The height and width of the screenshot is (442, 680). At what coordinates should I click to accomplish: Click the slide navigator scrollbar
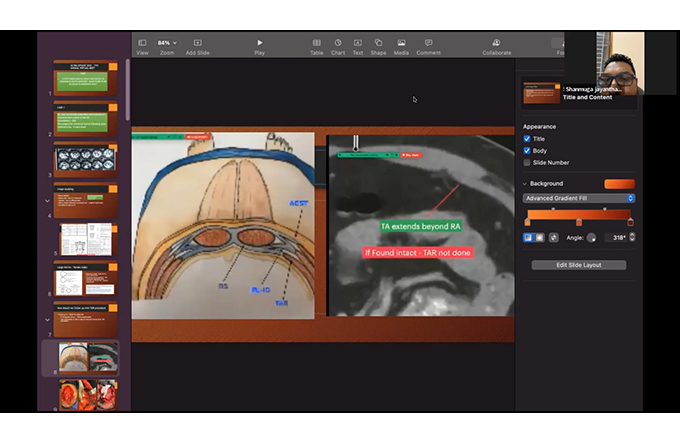click(128, 90)
